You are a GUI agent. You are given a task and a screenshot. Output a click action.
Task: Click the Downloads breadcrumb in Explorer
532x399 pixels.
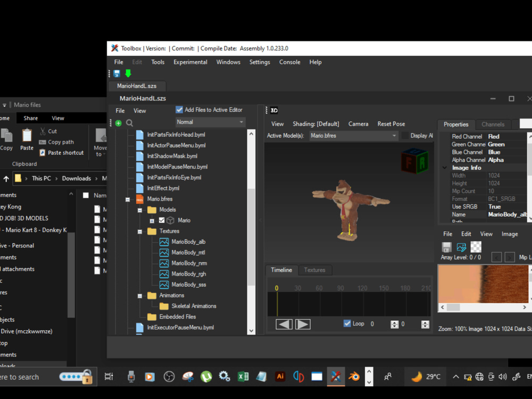[76, 178]
